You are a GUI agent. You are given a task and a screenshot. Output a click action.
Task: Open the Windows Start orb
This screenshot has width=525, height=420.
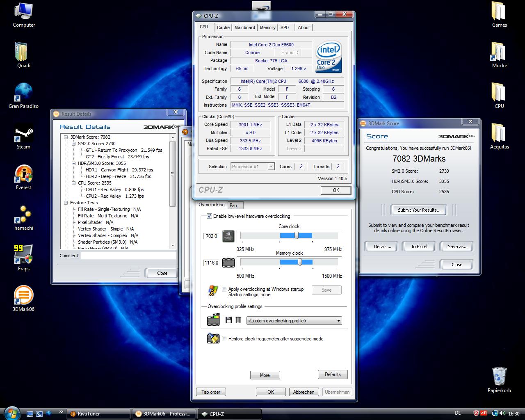pyautogui.click(x=11, y=413)
